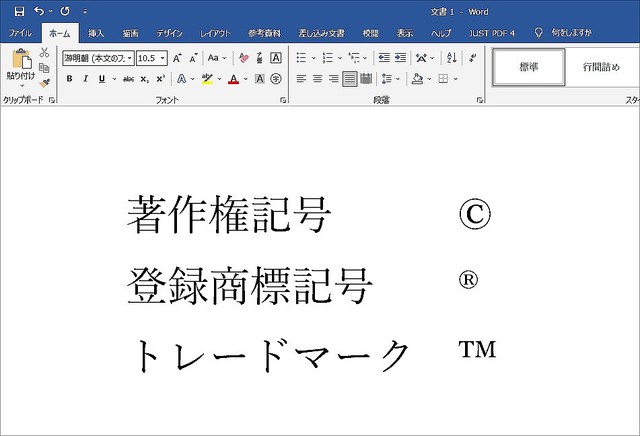The width and height of the screenshot is (640, 436).
Task: Clear all formatting with eraser icon
Action: click(244, 58)
